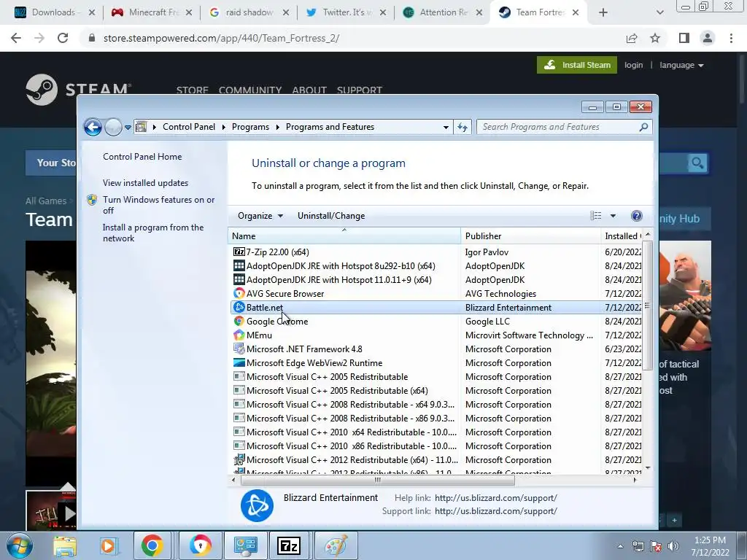Image resolution: width=747 pixels, height=560 pixels.
Task: Open 7-Zip from the taskbar
Action: (x=289, y=545)
